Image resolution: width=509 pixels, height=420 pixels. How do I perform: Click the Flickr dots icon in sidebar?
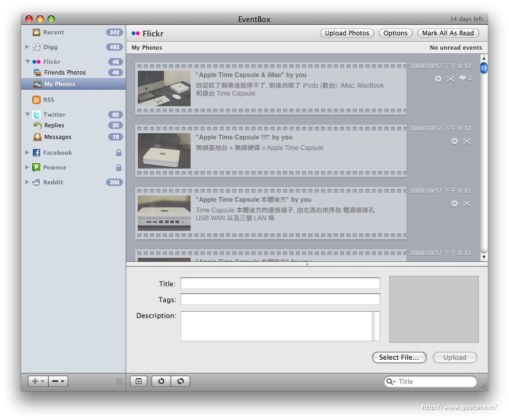(x=36, y=62)
